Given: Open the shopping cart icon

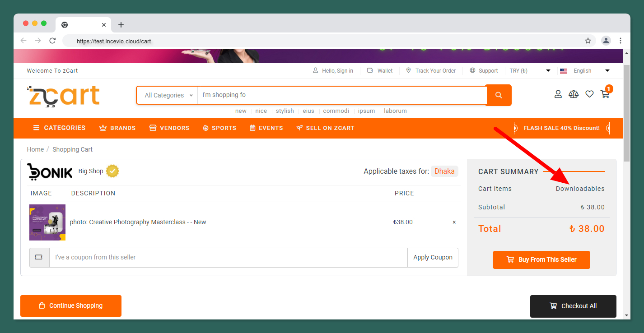Looking at the screenshot, I should 605,94.
